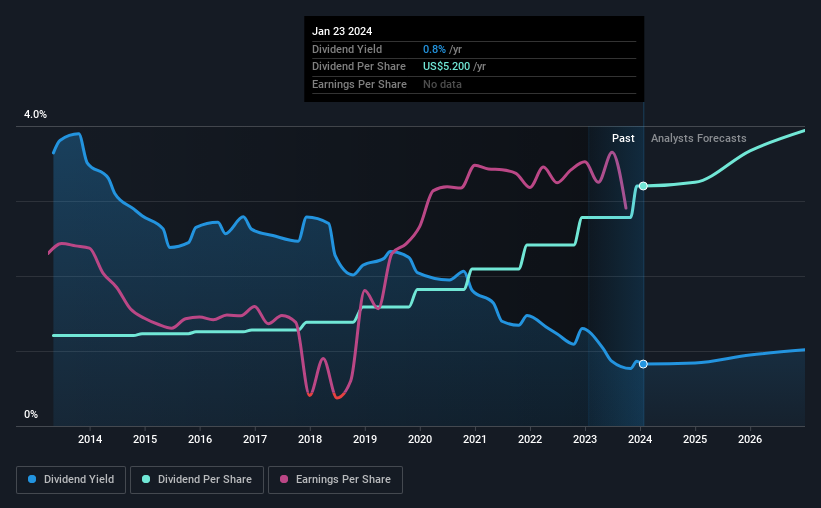Image resolution: width=821 pixels, height=508 pixels.
Task: Click the tooltip Dividend Per Share row label
Action: pos(359,67)
